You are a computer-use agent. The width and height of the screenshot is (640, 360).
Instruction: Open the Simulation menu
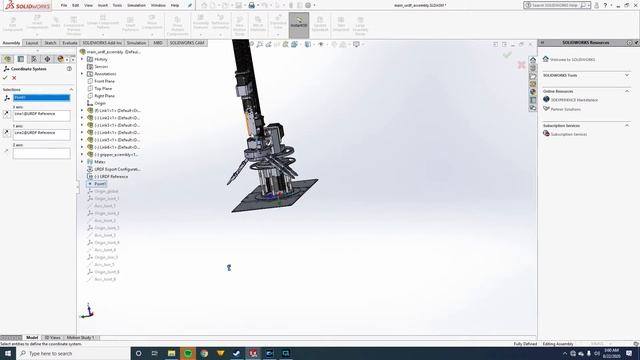click(136, 6)
